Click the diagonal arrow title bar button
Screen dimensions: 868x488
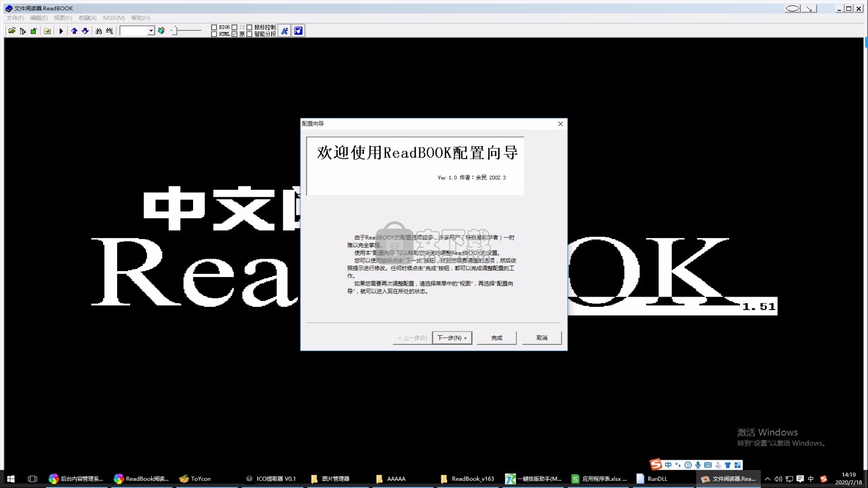coord(809,8)
